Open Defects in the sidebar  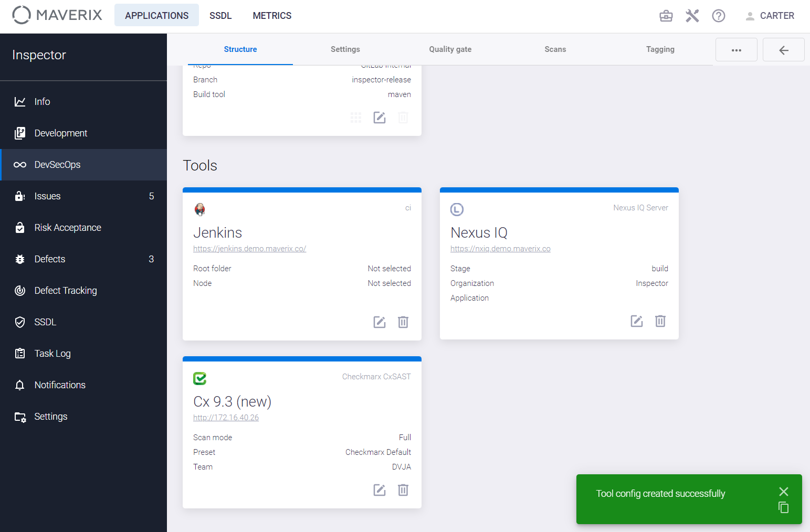click(x=83, y=259)
